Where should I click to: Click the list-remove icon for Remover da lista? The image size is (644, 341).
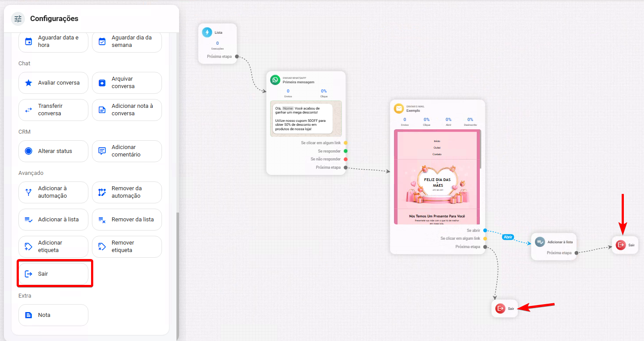click(102, 220)
